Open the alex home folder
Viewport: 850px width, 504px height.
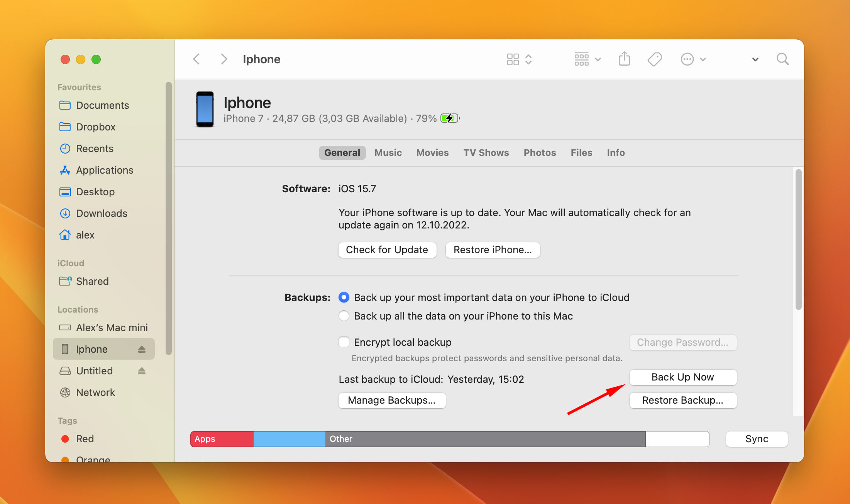click(104, 235)
